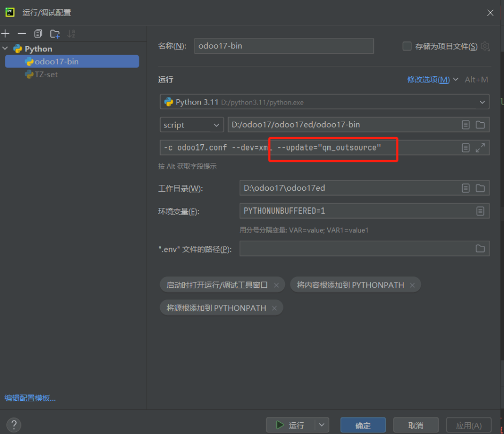This screenshot has width=504, height=434.
Task: Close the 运行/调试配置 dialog
Action: click(x=490, y=13)
